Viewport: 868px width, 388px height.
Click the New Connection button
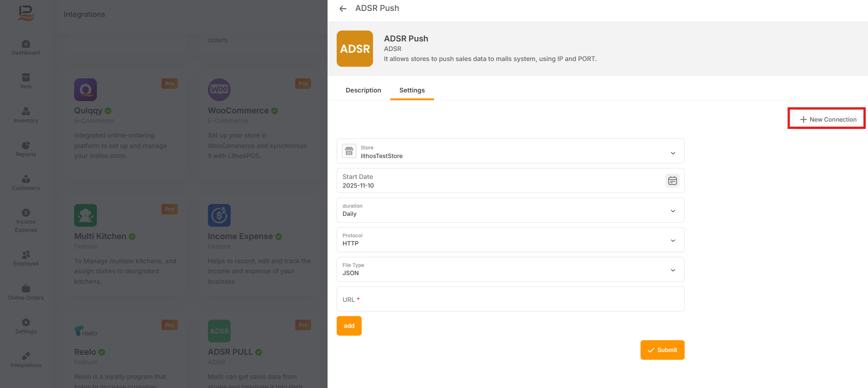point(828,119)
